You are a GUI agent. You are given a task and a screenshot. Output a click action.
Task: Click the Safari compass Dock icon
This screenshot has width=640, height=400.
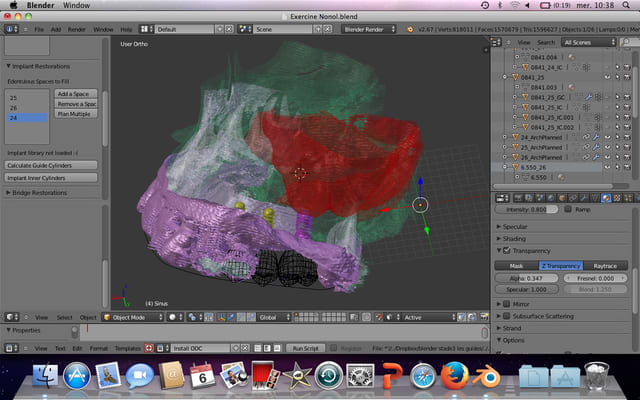click(x=422, y=377)
